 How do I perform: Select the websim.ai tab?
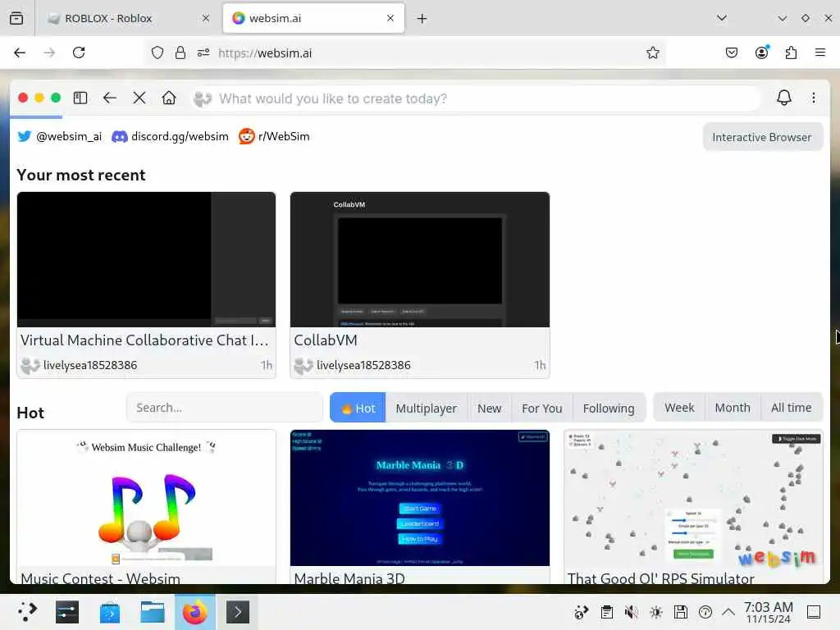point(313,18)
